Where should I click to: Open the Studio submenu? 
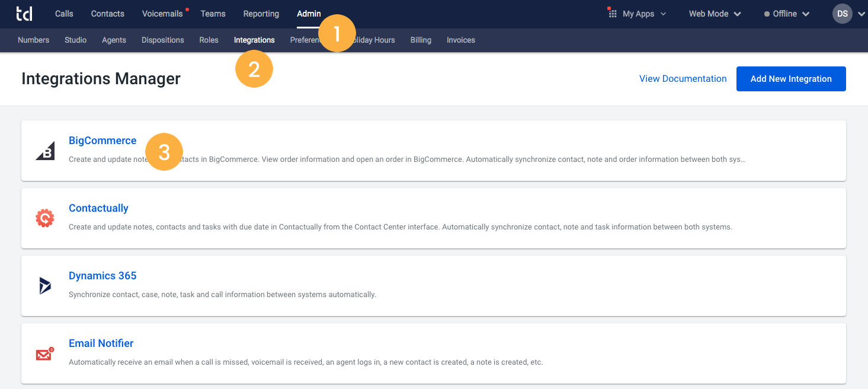pyautogui.click(x=76, y=40)
